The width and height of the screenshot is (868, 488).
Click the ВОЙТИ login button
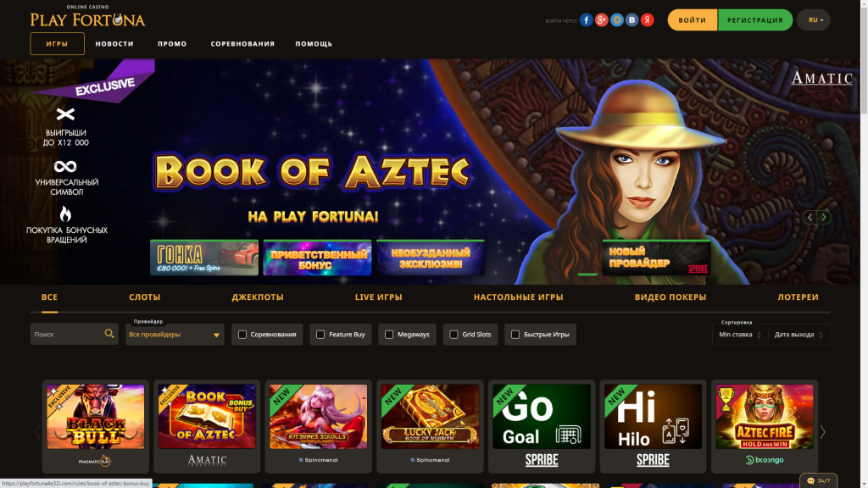pos(693,20)
